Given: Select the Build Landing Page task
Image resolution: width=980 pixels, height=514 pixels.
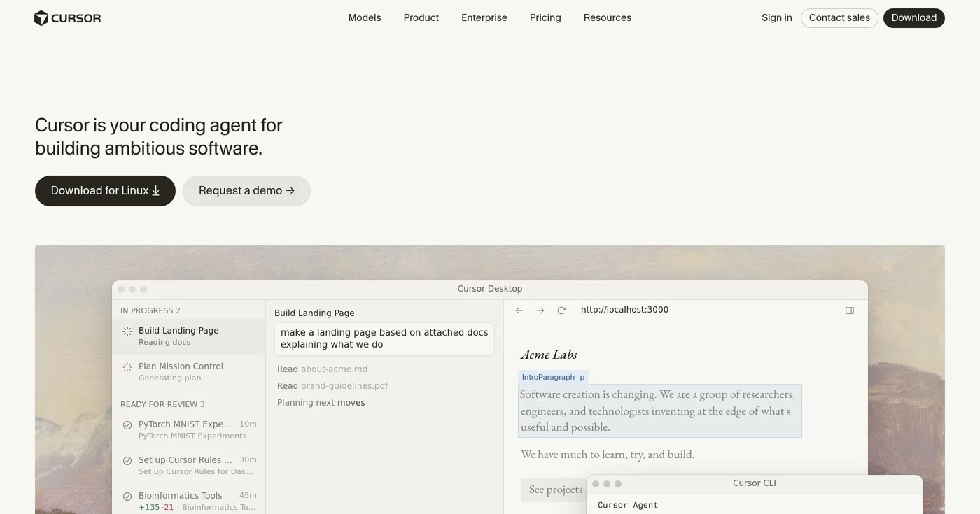Looking at the screenshot, I should tap(189, 336).
